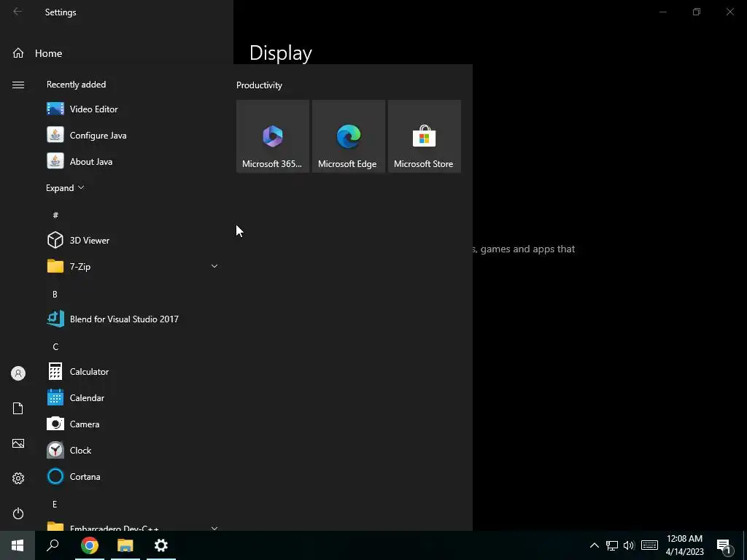Show hidden tray icons chevron
This screenshot has width=747, height=560.
(x=594, y=545)
